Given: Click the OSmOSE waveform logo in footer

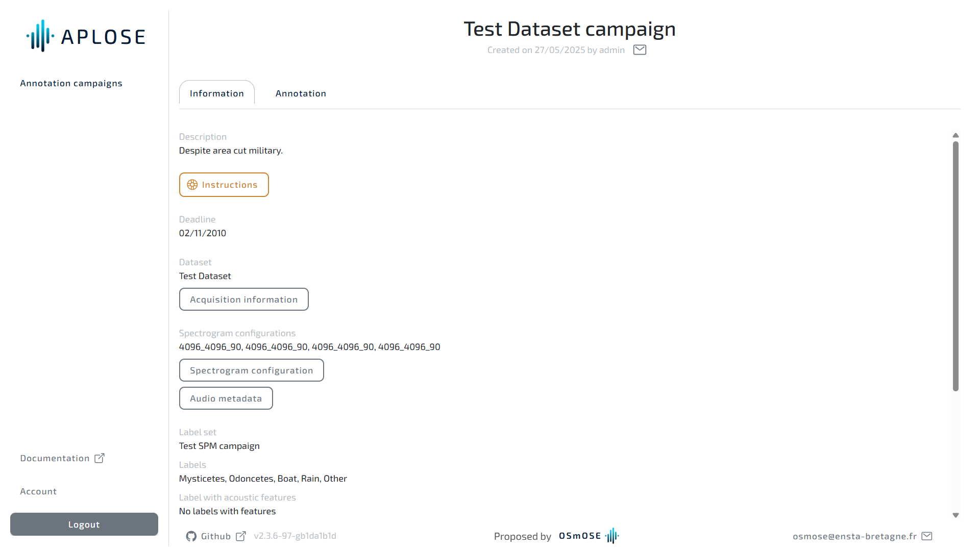Looking at the screenshot, I should click(611, 536).
